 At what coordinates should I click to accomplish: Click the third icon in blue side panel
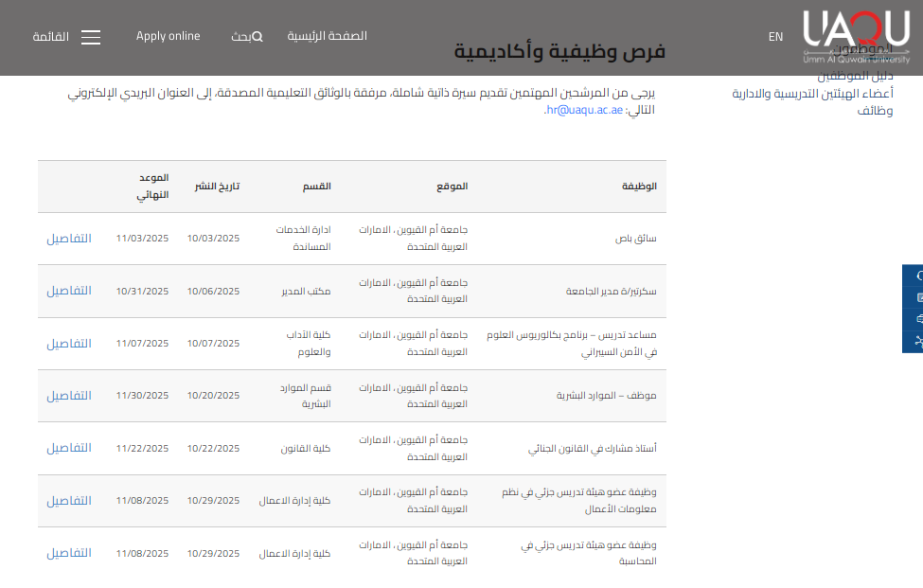click(x=917, y=319)
